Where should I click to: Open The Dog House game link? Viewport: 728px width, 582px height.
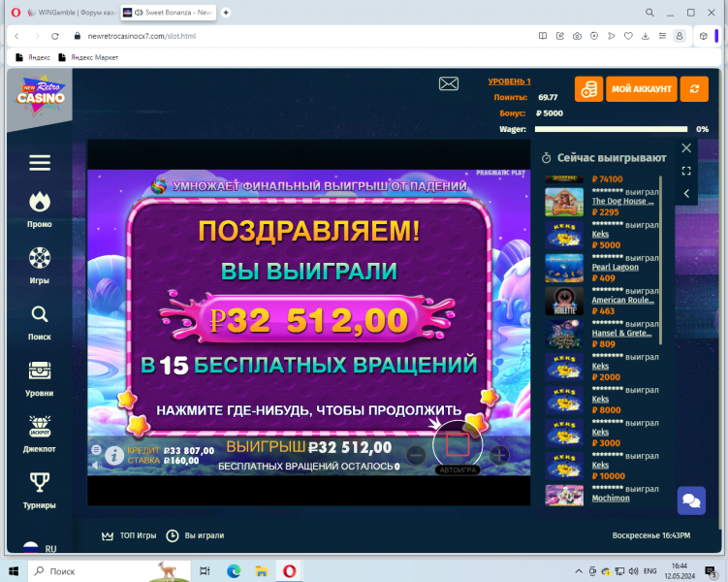(622, 201)
